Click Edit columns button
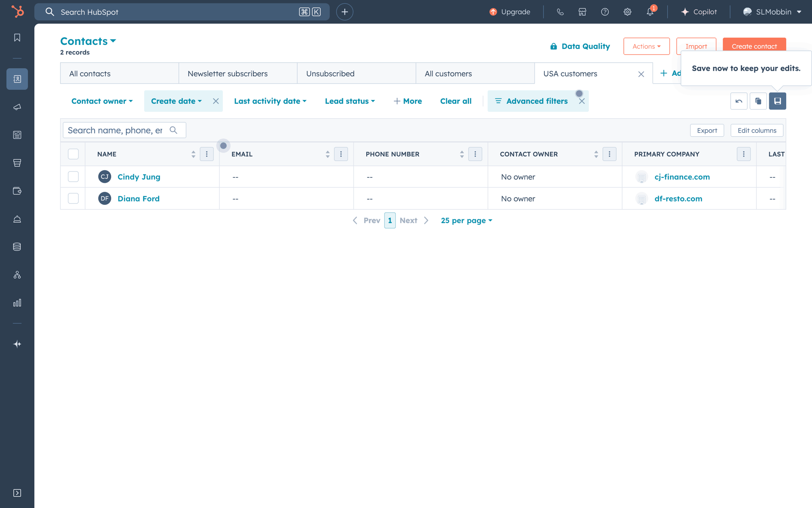 coord(757,130)
